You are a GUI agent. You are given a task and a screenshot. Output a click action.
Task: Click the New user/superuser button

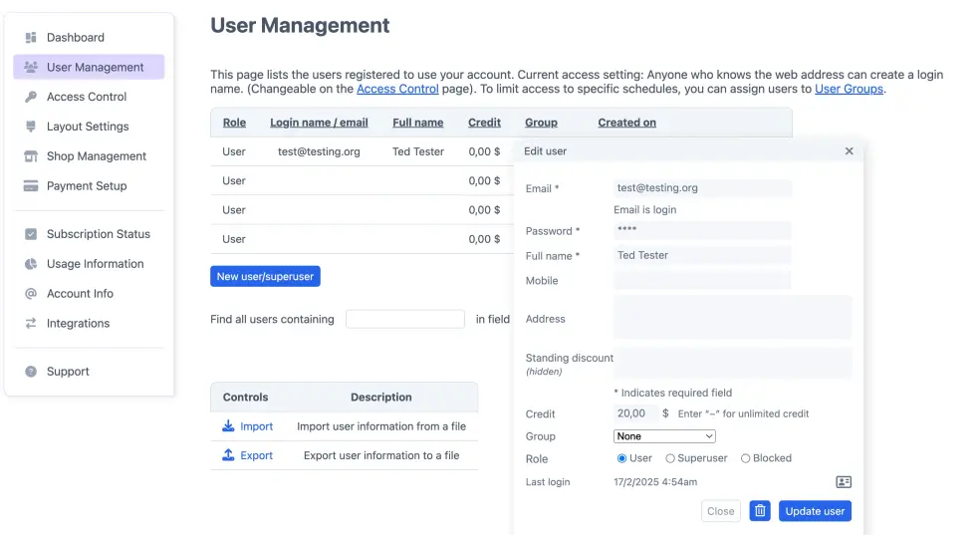[x=265, y=276]
